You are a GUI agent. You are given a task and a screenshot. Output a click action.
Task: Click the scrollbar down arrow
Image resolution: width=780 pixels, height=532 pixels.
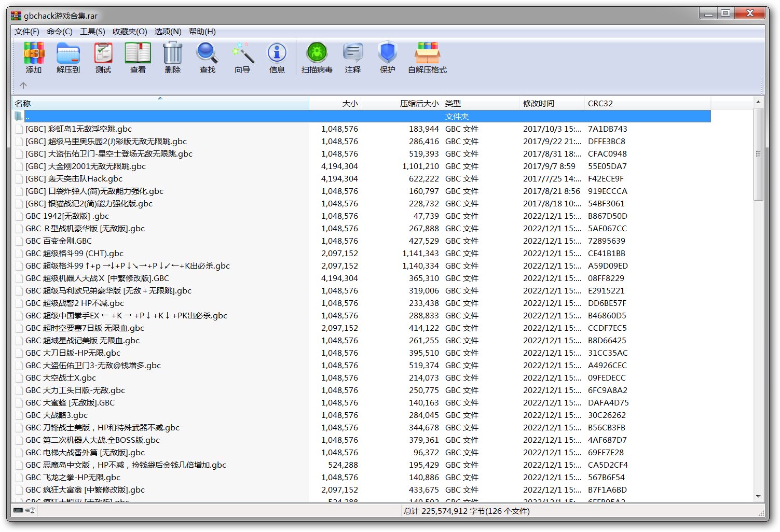758,496
